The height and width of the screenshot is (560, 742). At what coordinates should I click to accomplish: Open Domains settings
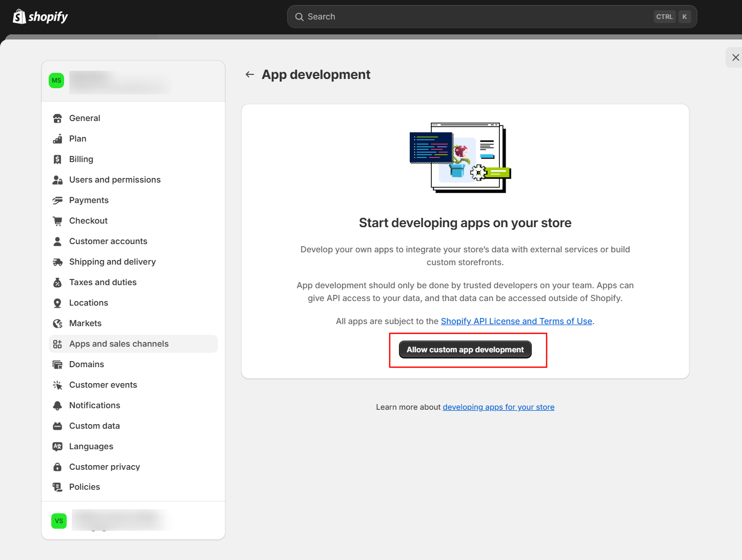[133, 364]
